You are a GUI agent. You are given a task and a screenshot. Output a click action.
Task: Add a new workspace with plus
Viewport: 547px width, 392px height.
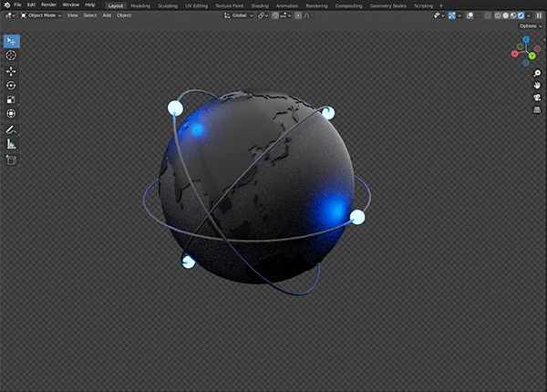point(441,6)
